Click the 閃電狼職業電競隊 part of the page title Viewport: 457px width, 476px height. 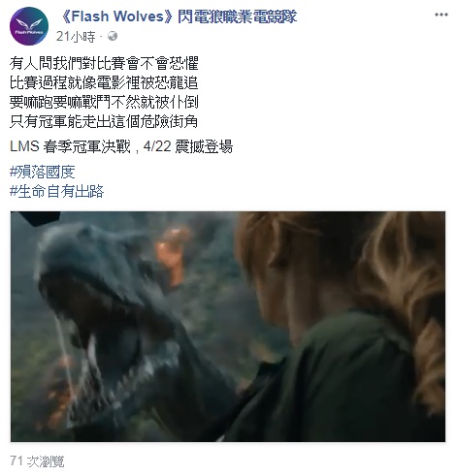tap(237, 16)
